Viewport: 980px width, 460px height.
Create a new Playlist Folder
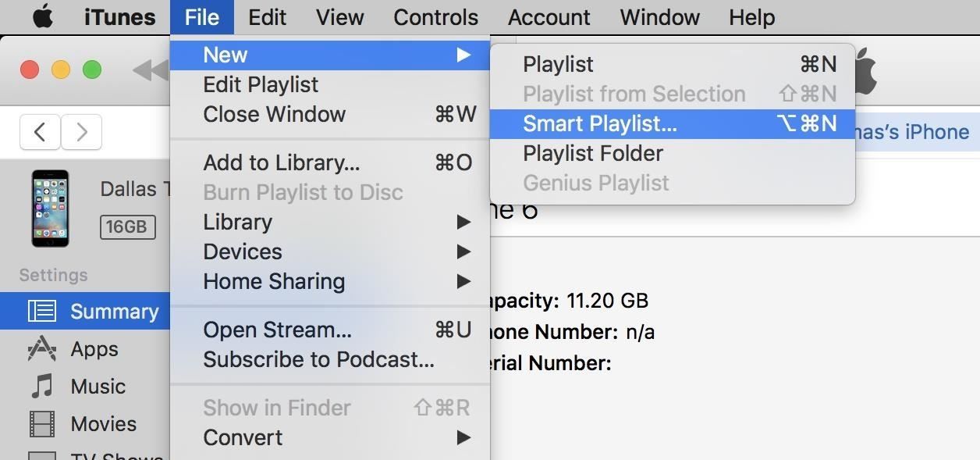[592, 153]
